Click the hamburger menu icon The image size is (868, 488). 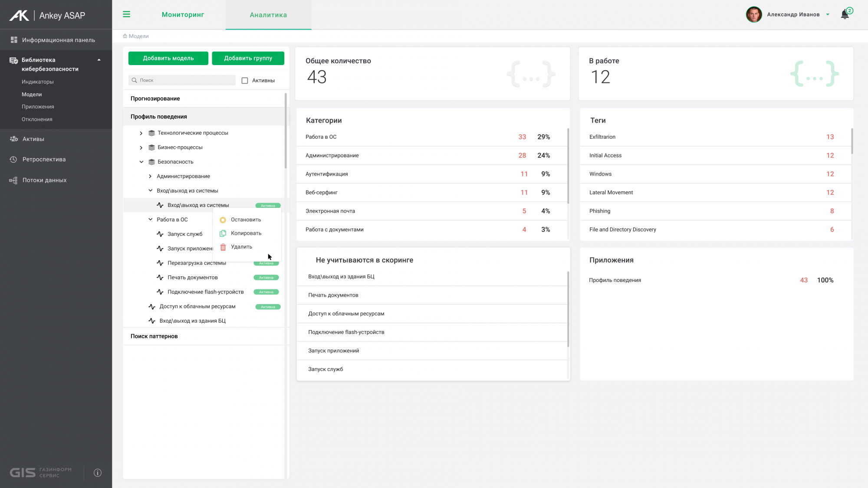pyautogui.click(x=126, y=14)
